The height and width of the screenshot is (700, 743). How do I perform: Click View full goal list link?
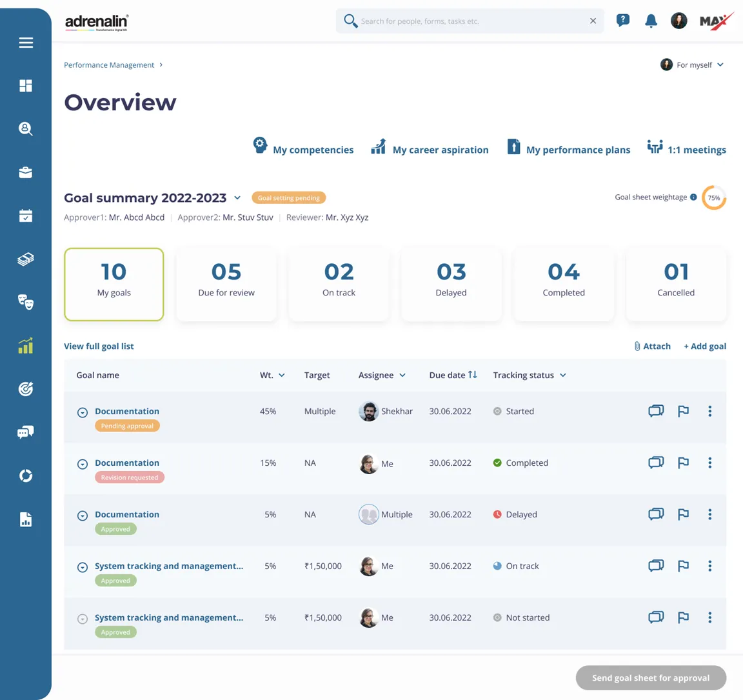99,346
